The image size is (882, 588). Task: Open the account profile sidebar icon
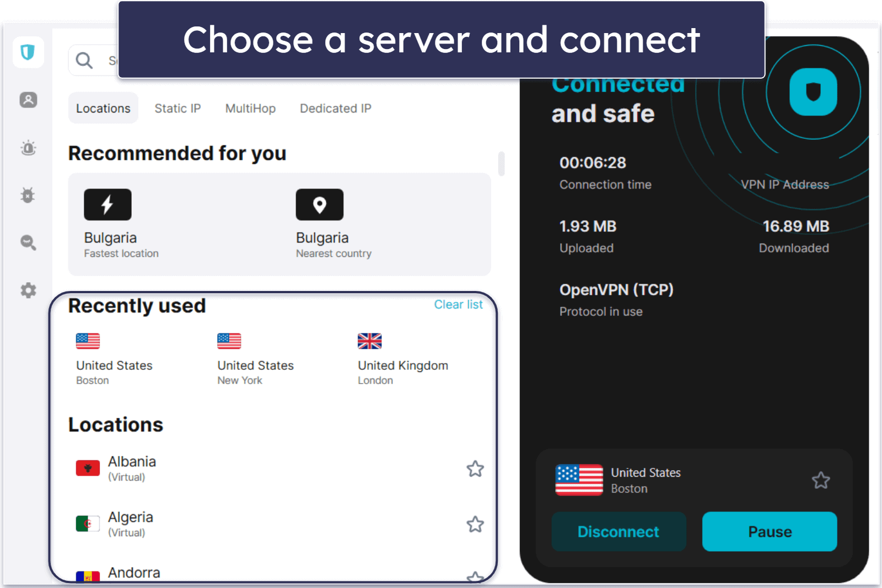click(x=28, y=100)
